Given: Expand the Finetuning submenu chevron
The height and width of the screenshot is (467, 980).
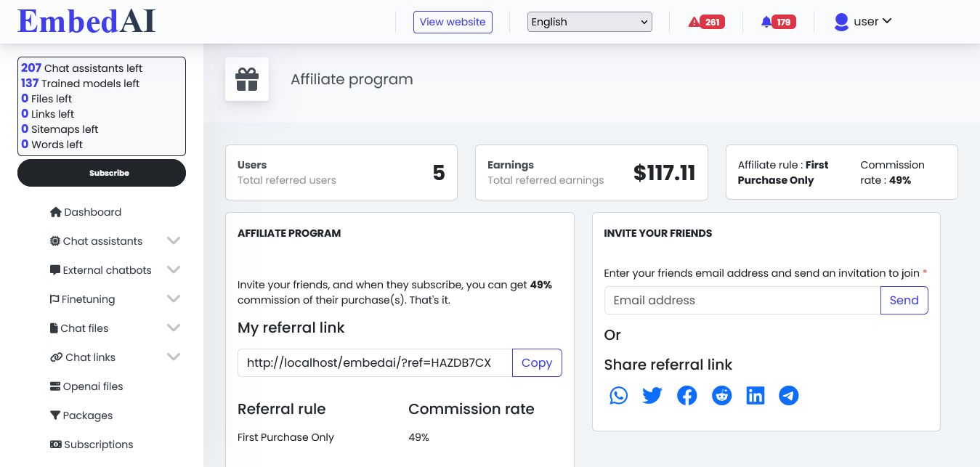Looking at the screenshot, I should click(x=174, y=299).
